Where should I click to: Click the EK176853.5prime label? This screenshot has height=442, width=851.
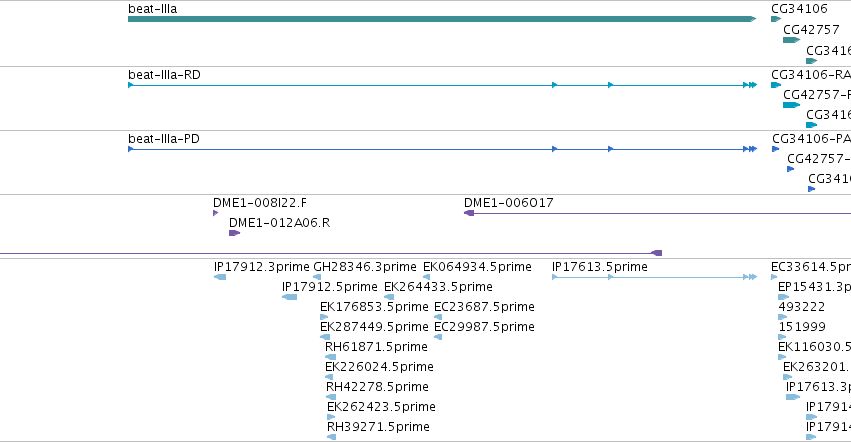pyautogui.click(x=374, y=307)
